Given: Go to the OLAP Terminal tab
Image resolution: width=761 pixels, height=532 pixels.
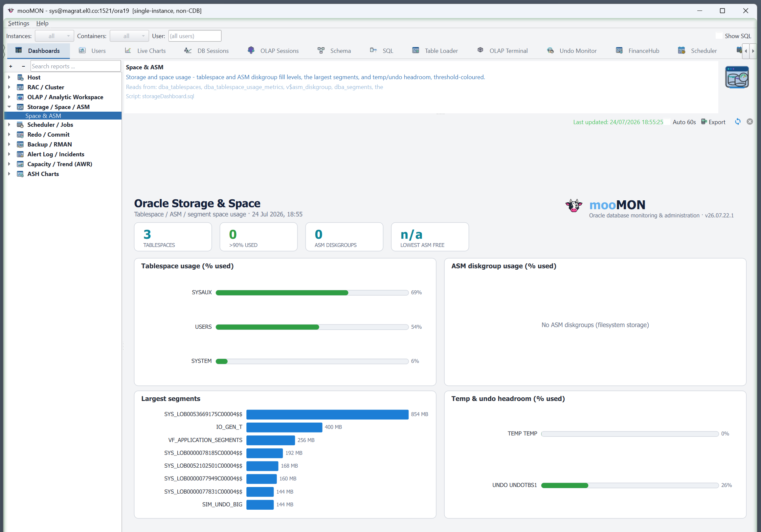Looking at the screenshot, I should coord(503,51).
